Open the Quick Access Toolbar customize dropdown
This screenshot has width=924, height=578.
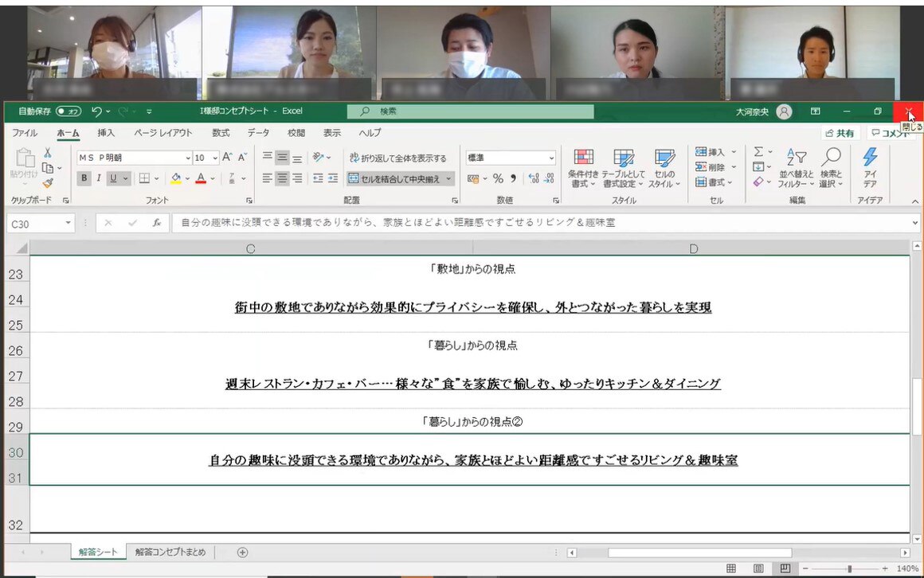pyautogui.click(x=149, y=111)
